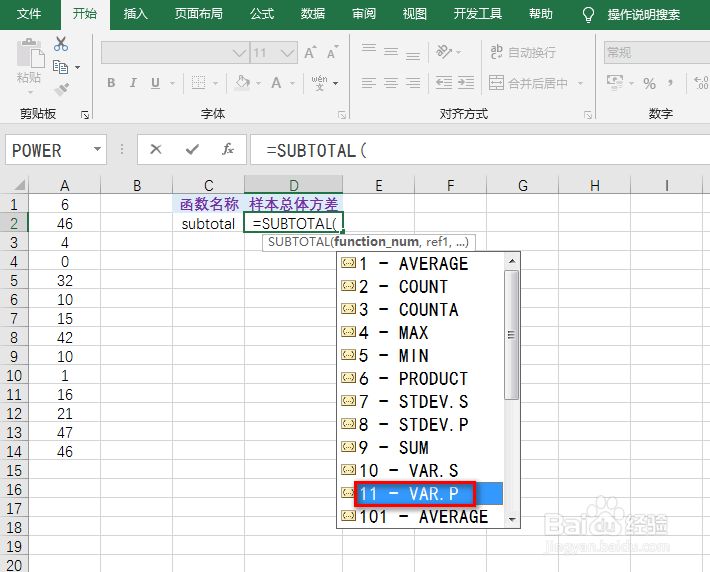Switch to the 开发工具 tab

(478, 14)
